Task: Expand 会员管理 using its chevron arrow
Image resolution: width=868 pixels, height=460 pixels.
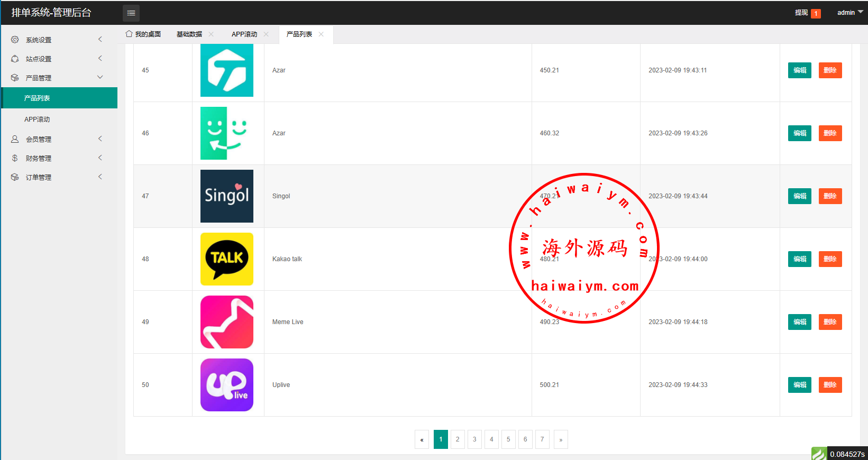Action: click(x=100, y=139)
